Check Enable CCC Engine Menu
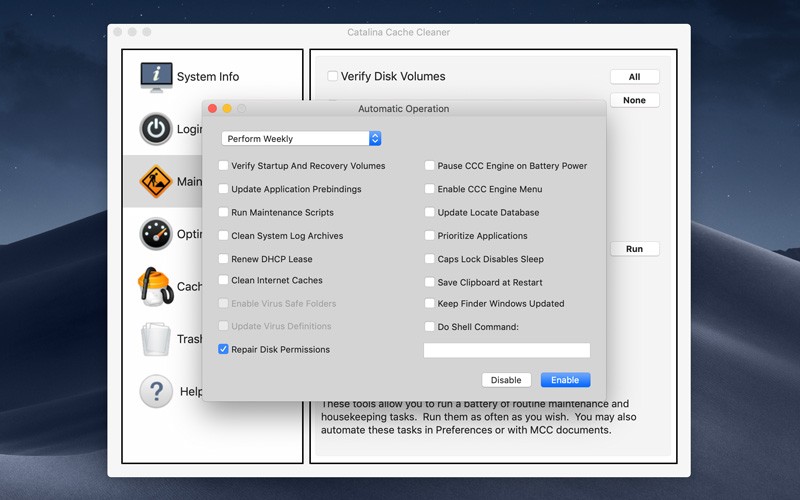Image resolution: width=800 pixels, height=500 pixels. (x=430, y=189)
